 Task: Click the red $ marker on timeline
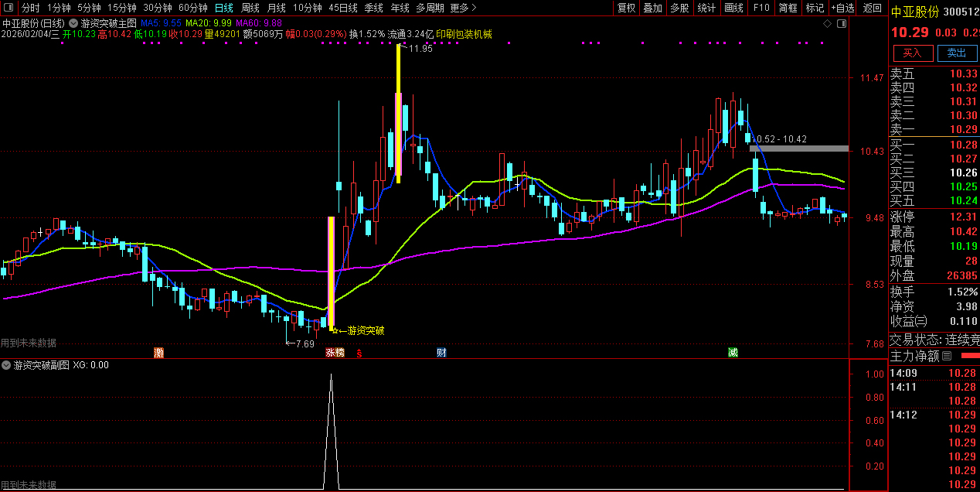pos(359,354)
